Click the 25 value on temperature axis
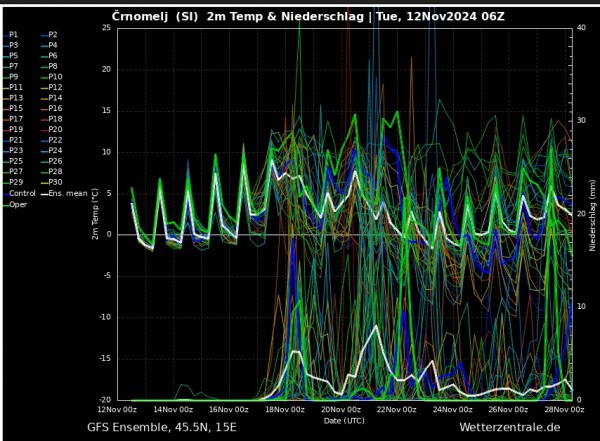This screenshot has width=600, height=441. click(106, 28)
